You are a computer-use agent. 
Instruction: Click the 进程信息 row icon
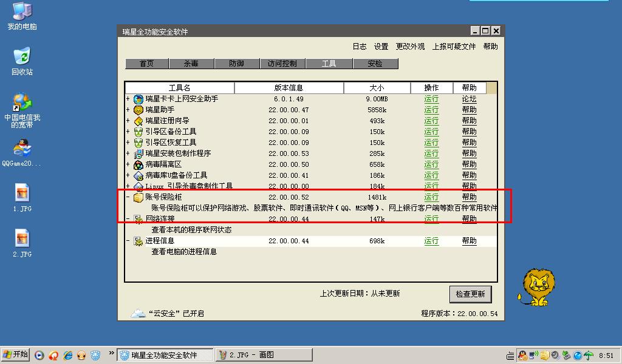[138, 241]
